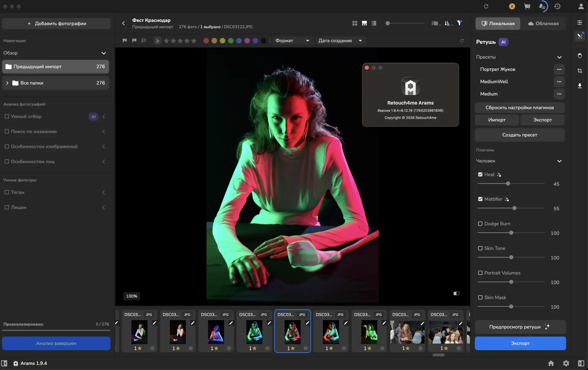Viewport: 588px width, 370px height.
Task: Select the thumbnail with audience woman in plaid
Action: pyautogui.click(x=407, y=331)
